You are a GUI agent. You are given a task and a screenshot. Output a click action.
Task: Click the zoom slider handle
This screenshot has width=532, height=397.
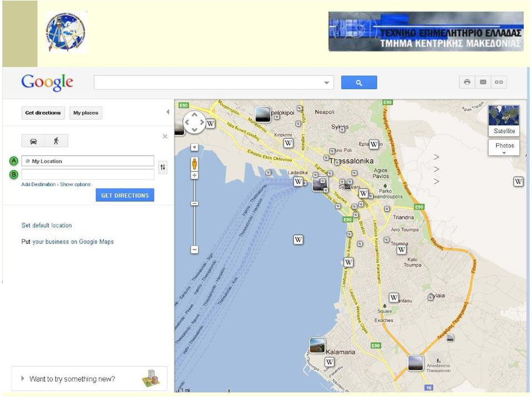(195, 203)
